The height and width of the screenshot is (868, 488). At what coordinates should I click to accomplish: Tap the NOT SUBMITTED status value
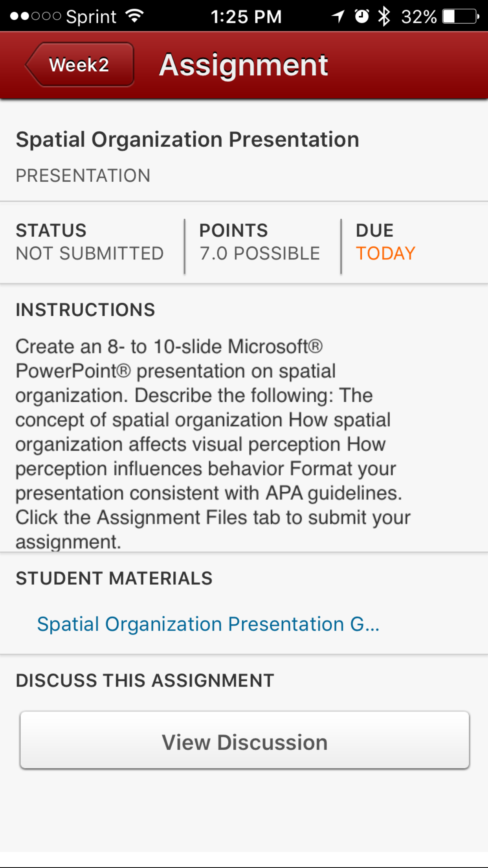90,253
